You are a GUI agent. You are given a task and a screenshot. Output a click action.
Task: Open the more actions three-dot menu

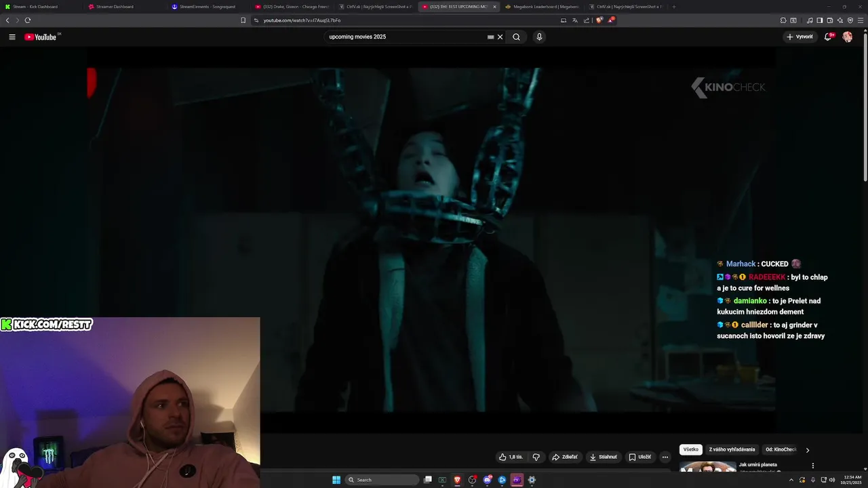coord(665,457)
